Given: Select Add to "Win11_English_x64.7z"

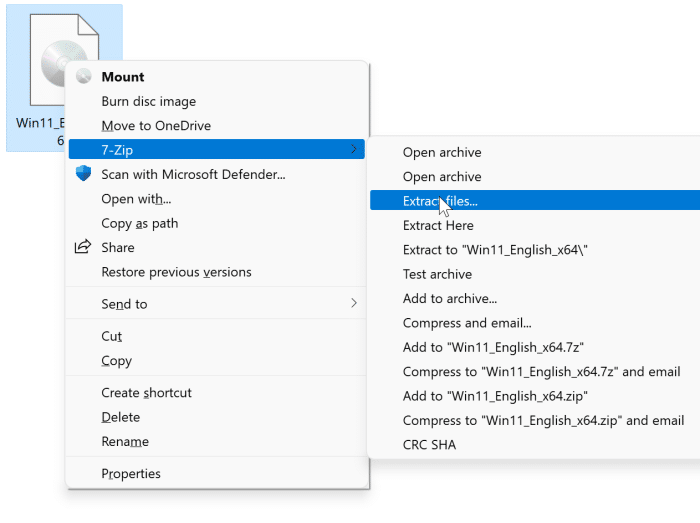Looking at the screenshot, I should point(535,347).
